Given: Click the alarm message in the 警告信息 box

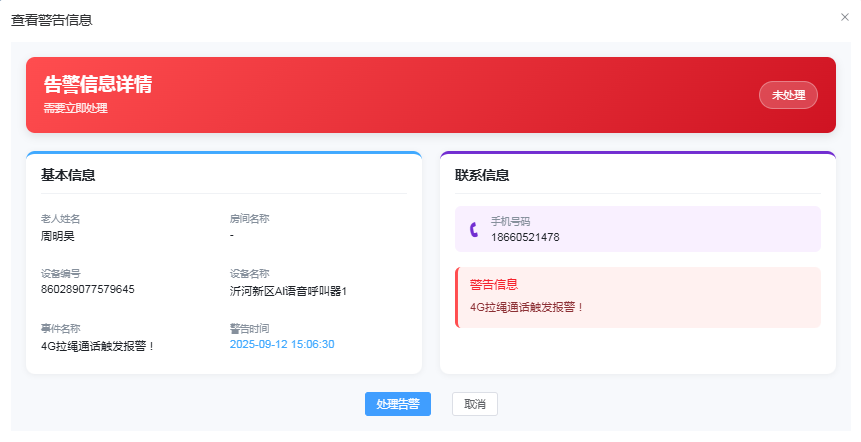Looking at the screenshot, I should click(526, 306).
